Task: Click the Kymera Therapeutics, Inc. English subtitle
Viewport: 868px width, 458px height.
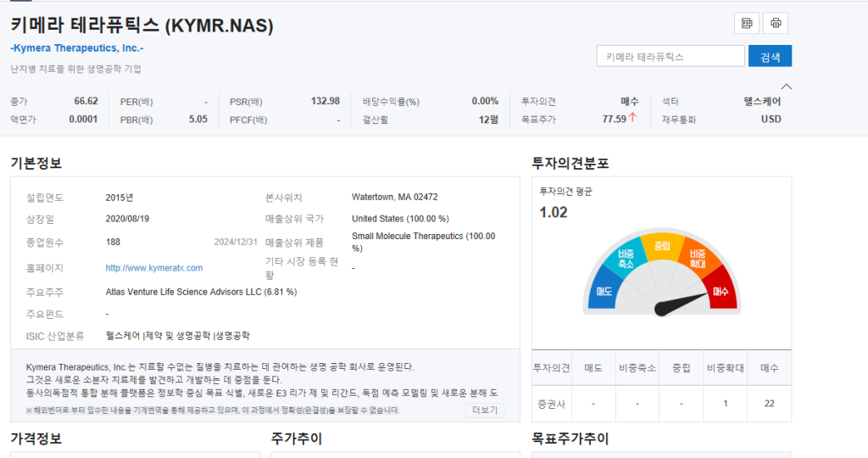Action: click(77, 48)
